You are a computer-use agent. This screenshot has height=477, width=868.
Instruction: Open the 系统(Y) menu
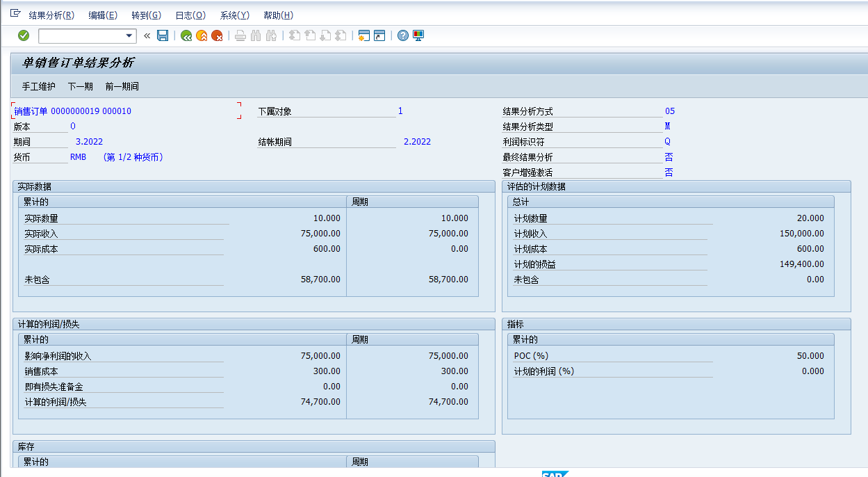click(234, 15)
